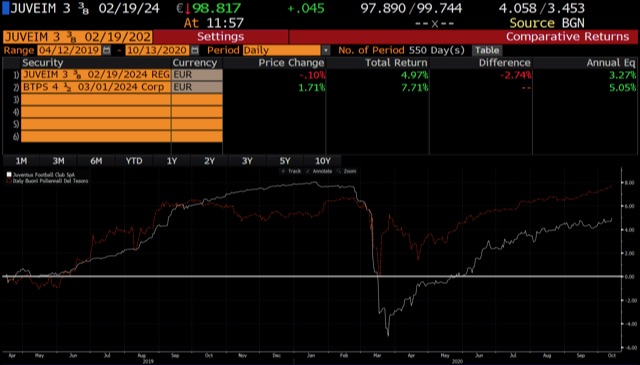Select the 5Y range tab

click(285, 161)
